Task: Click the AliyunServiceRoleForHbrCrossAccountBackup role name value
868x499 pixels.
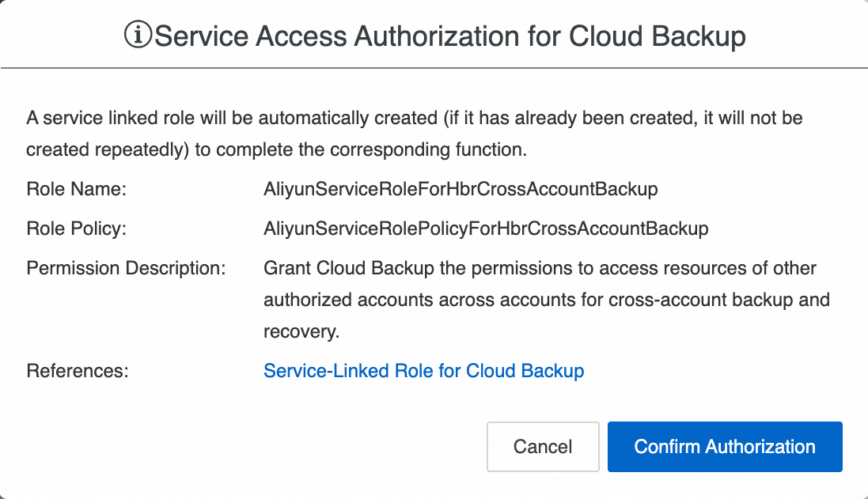Action: (461, 190)
